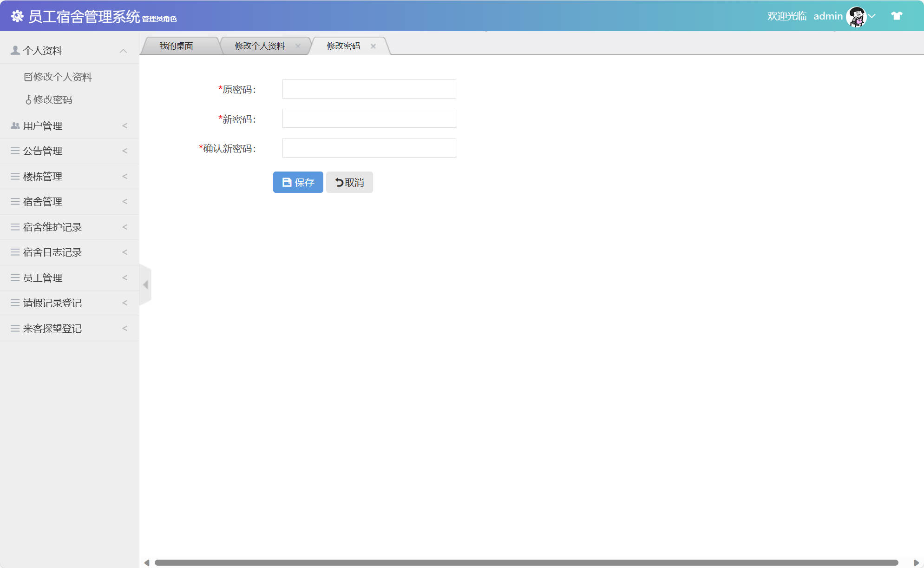Open the admin user dropdown arrow

point(872,16)
